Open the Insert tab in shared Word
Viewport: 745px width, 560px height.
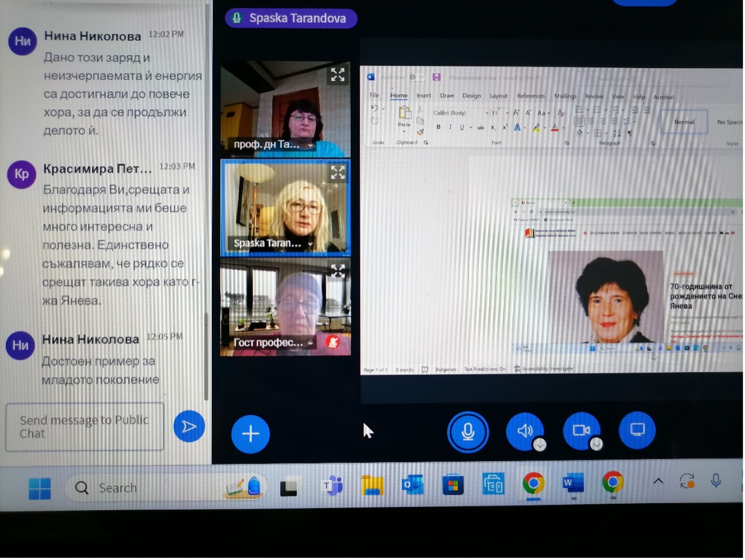[423, 95]
